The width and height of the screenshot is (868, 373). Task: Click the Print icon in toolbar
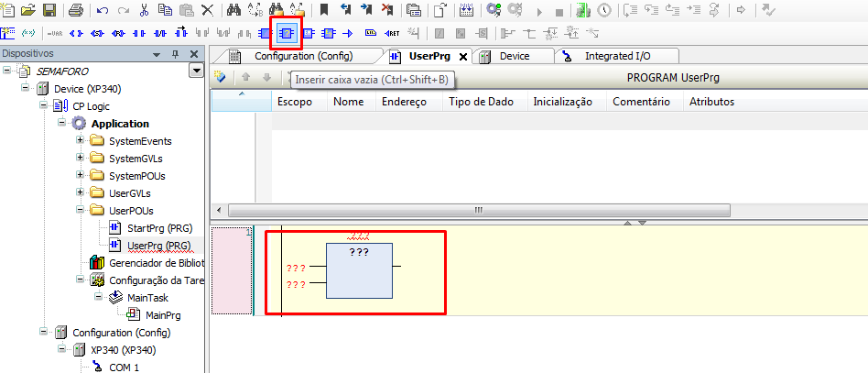click(75, 11)
